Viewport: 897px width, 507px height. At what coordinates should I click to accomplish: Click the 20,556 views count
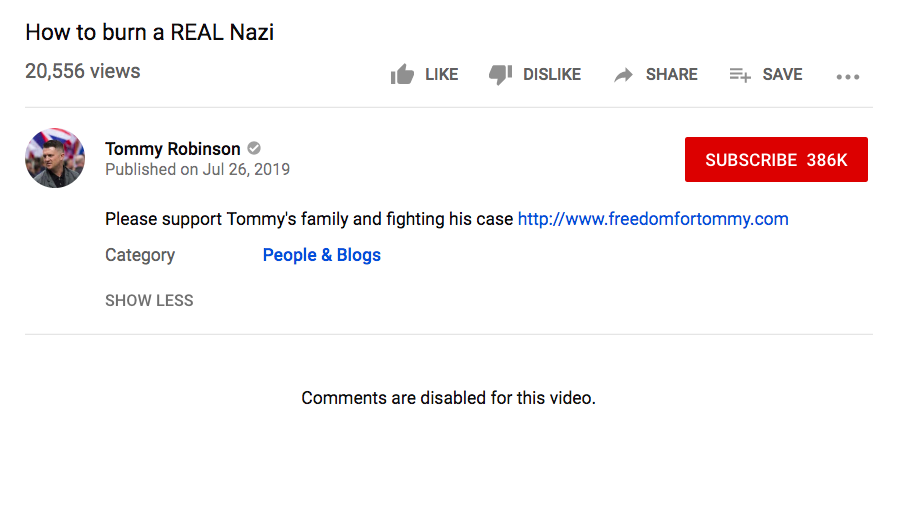pyautogui.click(x=83, y=71)
